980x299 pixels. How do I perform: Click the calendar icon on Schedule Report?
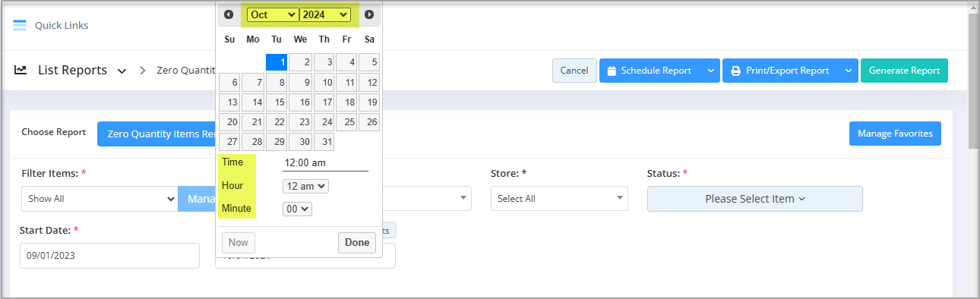click(612, 71)
